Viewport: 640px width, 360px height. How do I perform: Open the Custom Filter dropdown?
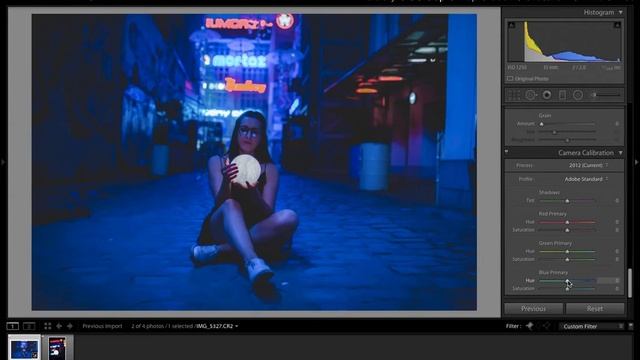coord(591,326)
